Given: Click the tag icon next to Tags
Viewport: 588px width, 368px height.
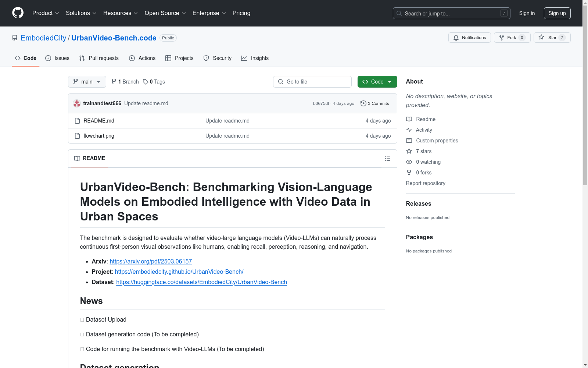Looking at the screenshot, I should (146, 82).
